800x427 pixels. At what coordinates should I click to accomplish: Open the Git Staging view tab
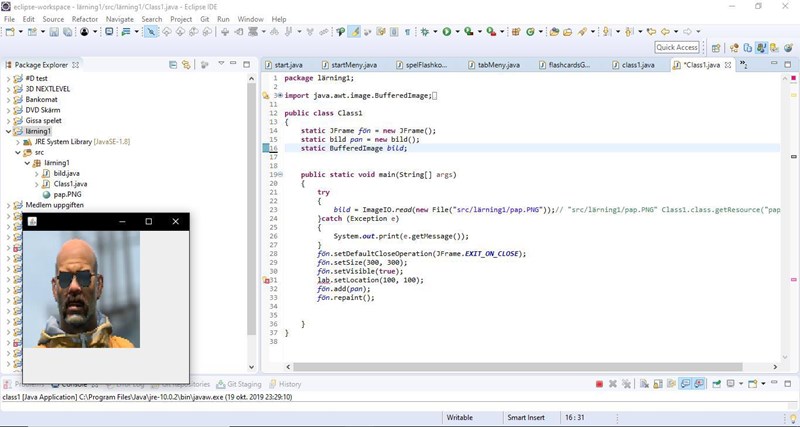pos(244,384)
